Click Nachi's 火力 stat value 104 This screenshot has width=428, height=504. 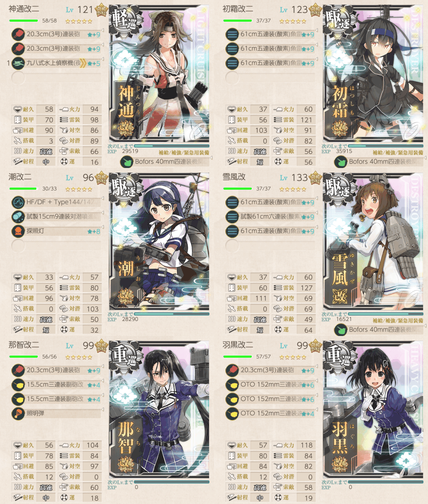(93, 445)
